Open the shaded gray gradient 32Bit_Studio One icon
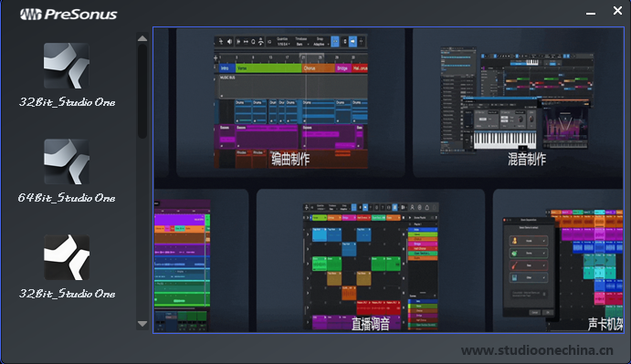The height and width of the screenshot is (364, 631). tap(67, 66)
